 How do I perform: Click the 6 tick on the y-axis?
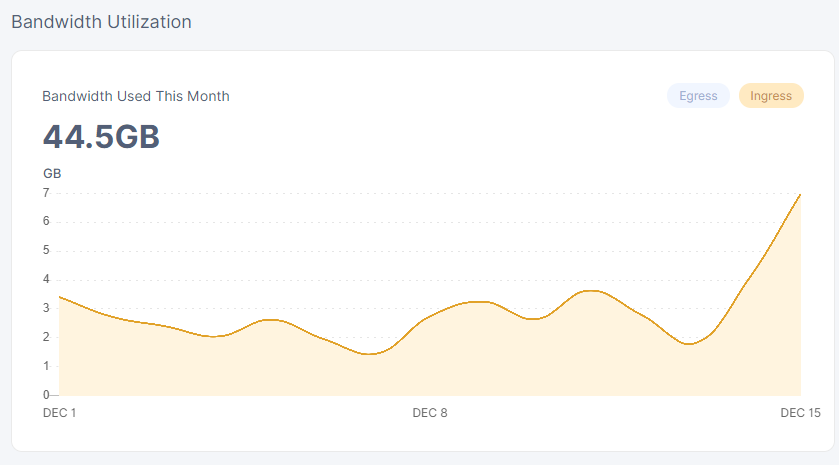pyautogui.click(x=46, y=222)
